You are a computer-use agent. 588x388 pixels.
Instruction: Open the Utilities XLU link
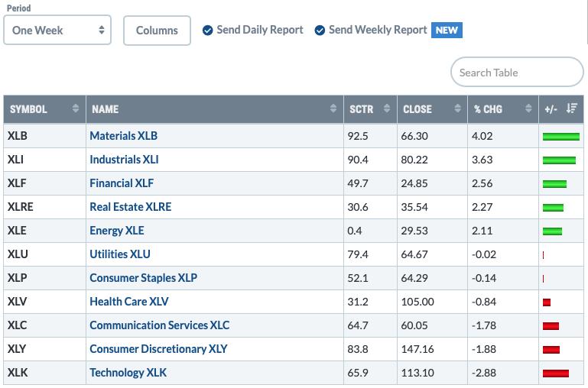click(x=120, y=254)
